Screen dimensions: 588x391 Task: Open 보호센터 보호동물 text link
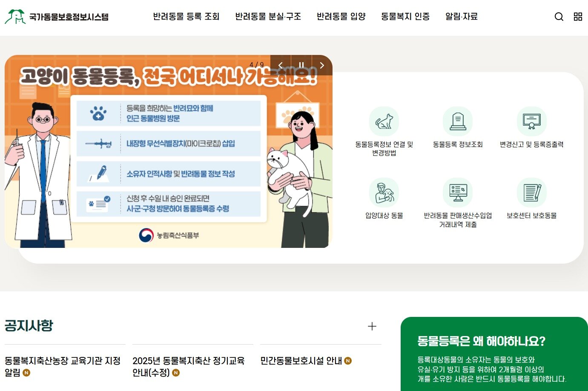coord(532,216)
